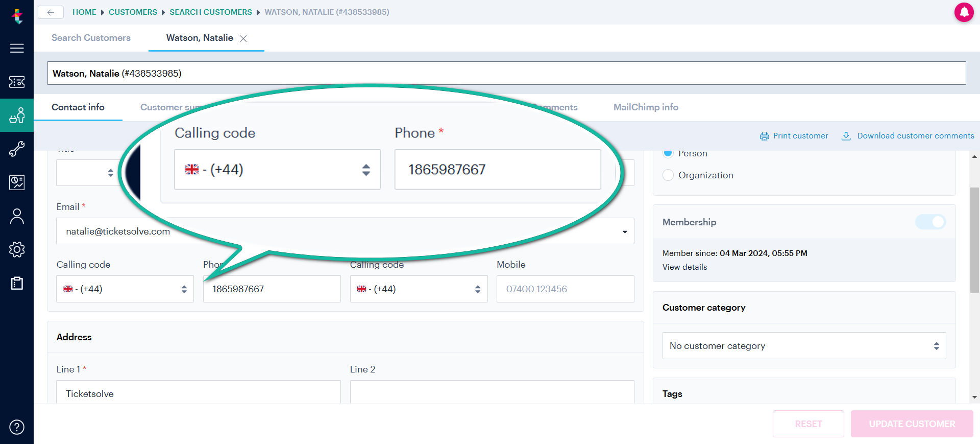Screen dimensions: 980x444
Task: Click the Ticketsolve logo icon
Action: click(x=17, y=16)
